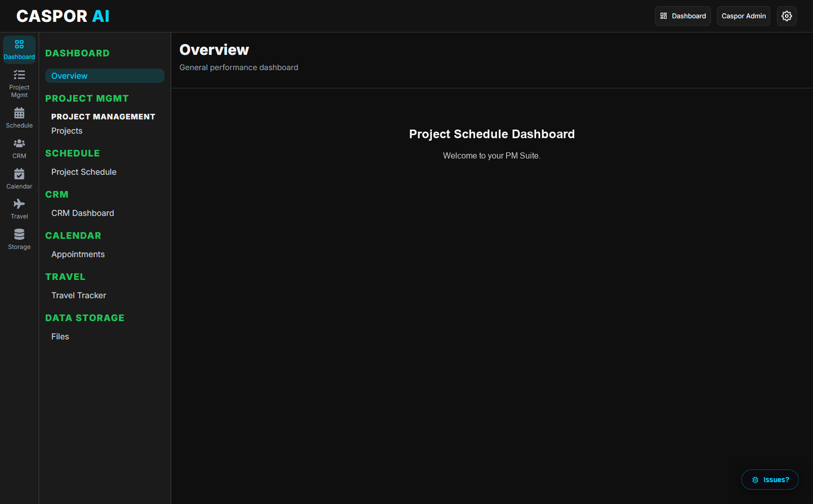The image size is (813, 504).
Task: Click the SCHEDULE section heading
Action: coord(73,153)
